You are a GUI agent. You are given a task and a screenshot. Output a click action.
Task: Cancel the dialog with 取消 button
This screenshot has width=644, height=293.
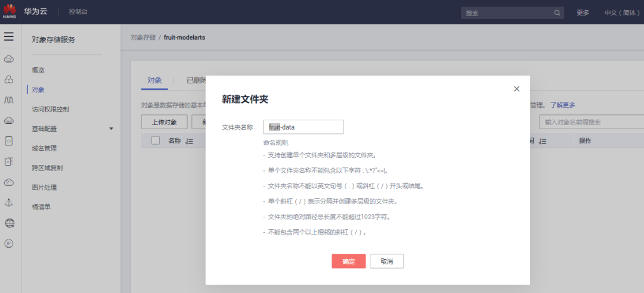point(387,261)
